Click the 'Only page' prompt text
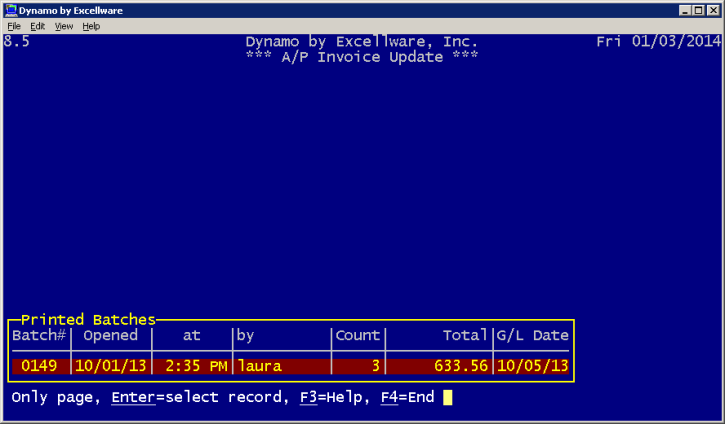Viewport: 725px width, 424px height. tap(56, 398)
